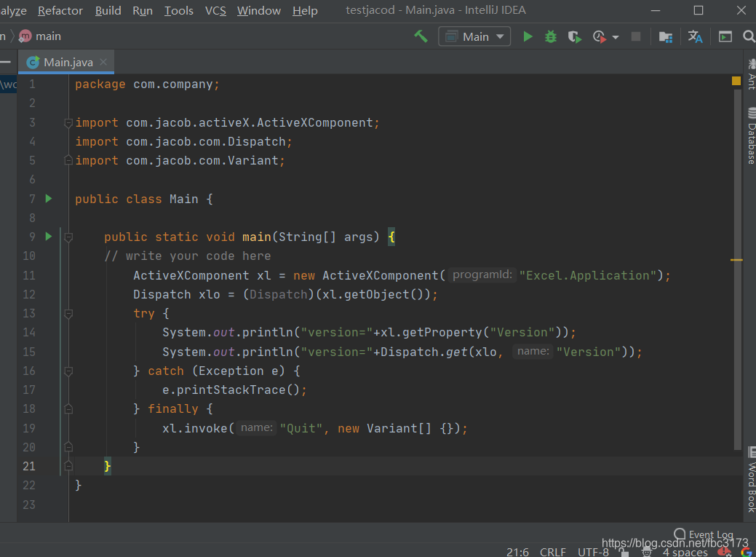The width and height of the screenshot is (756, 557).
Task: Open the Word Book tool window
Action: (x=751, y=479)
